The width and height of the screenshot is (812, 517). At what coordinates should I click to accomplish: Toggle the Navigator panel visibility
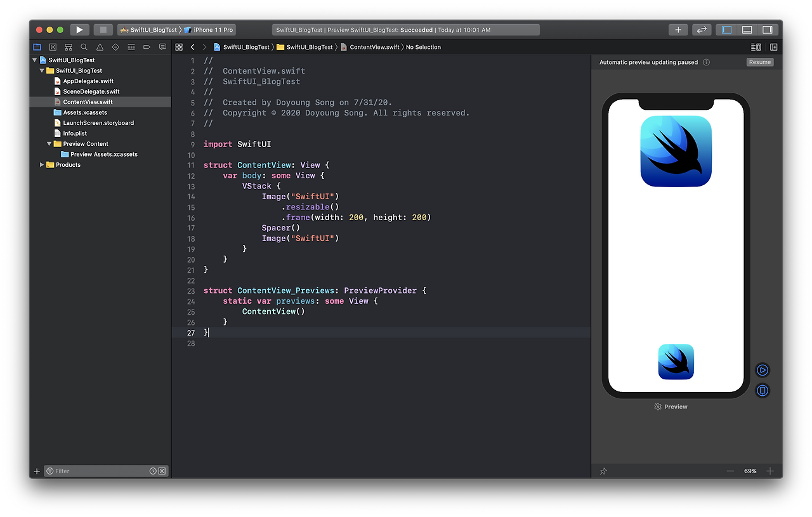727,30
